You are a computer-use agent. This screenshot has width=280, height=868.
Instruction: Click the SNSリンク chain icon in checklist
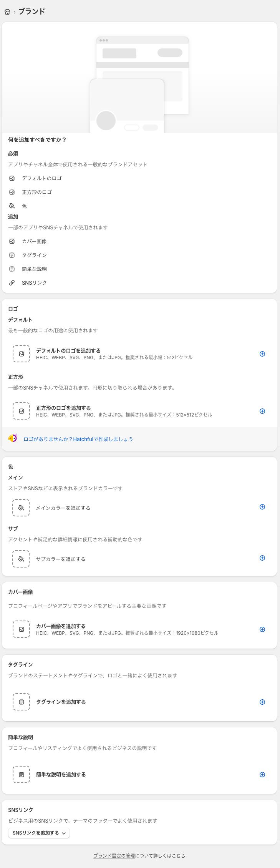point(11,282)
